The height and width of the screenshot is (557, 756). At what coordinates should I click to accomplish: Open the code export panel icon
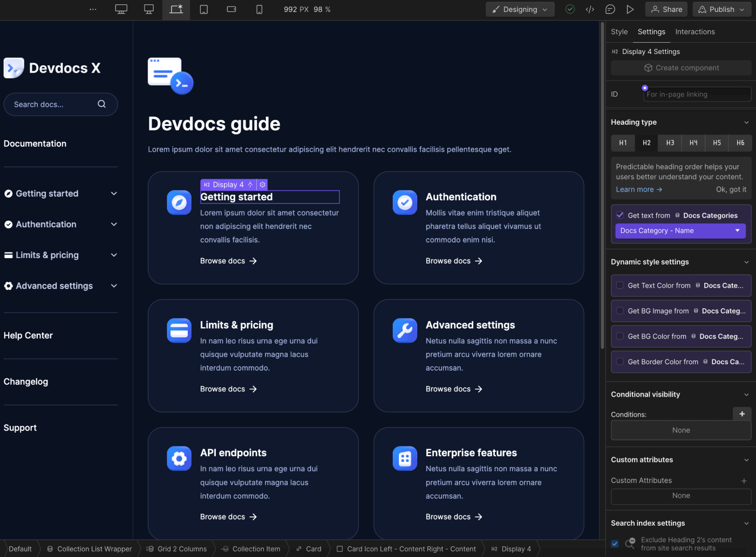(589, 9)
